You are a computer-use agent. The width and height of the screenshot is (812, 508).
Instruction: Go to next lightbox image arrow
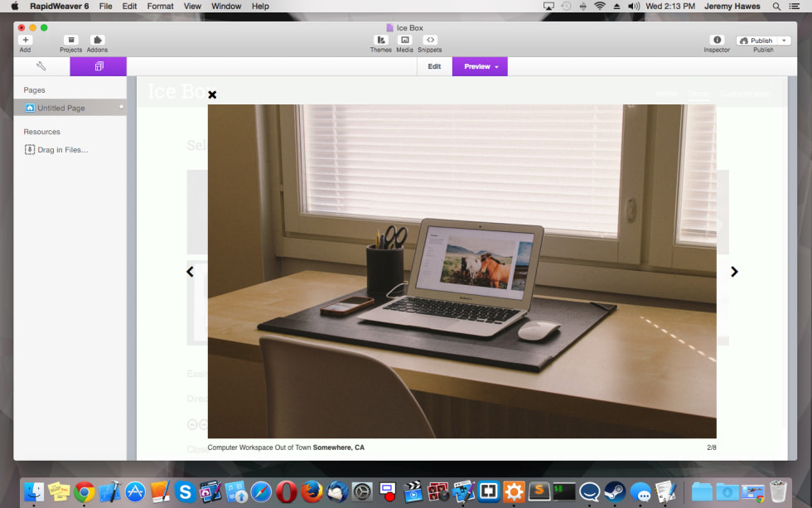pos(734,272)
